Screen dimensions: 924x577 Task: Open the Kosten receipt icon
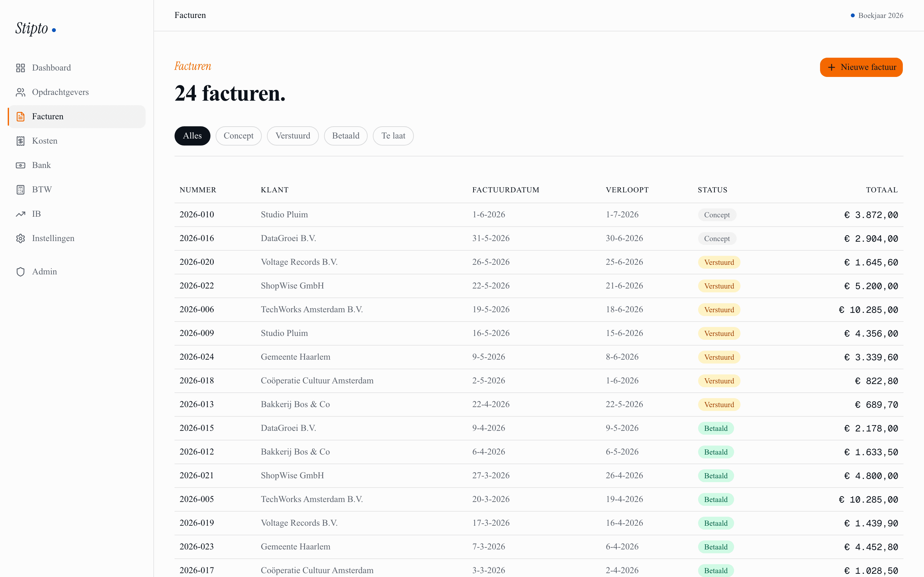tap(21, 141)
